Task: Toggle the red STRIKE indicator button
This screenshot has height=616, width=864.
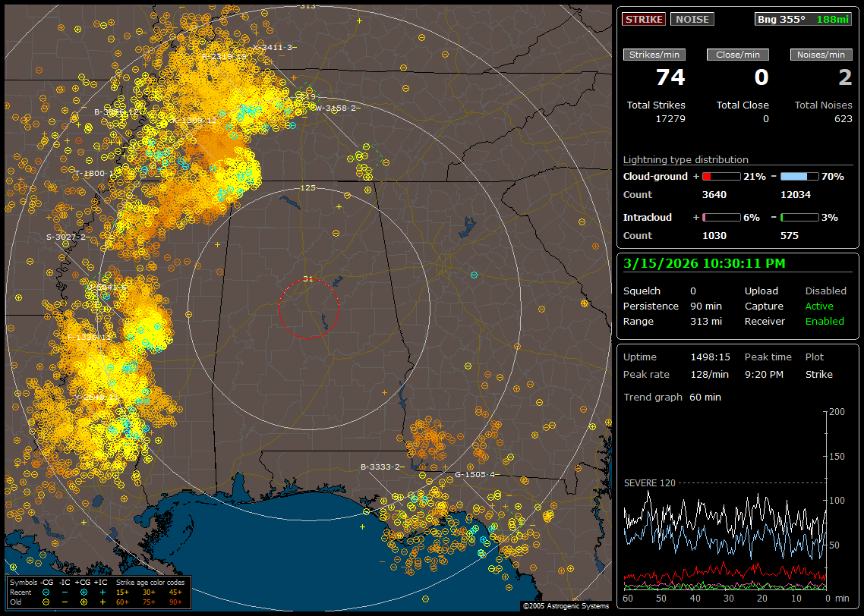Action: click(x=644, y=20)
